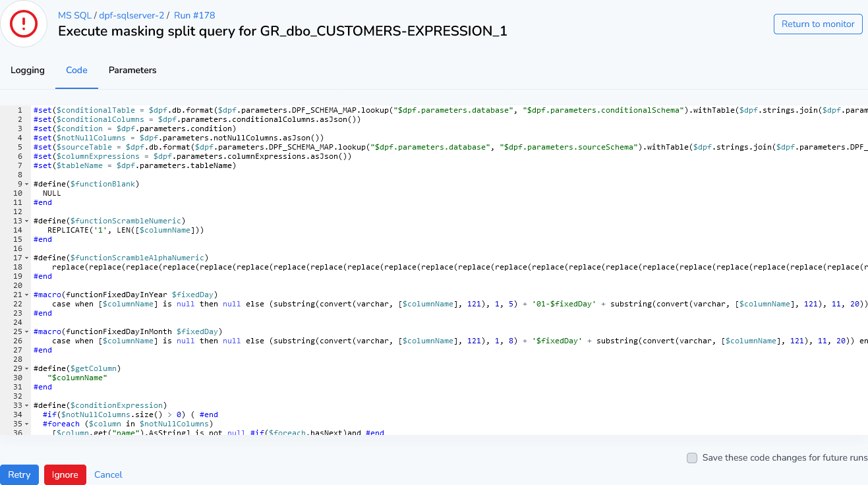Click the Retry button
This screenshot has width=868, height=485.
coord(19,474)
